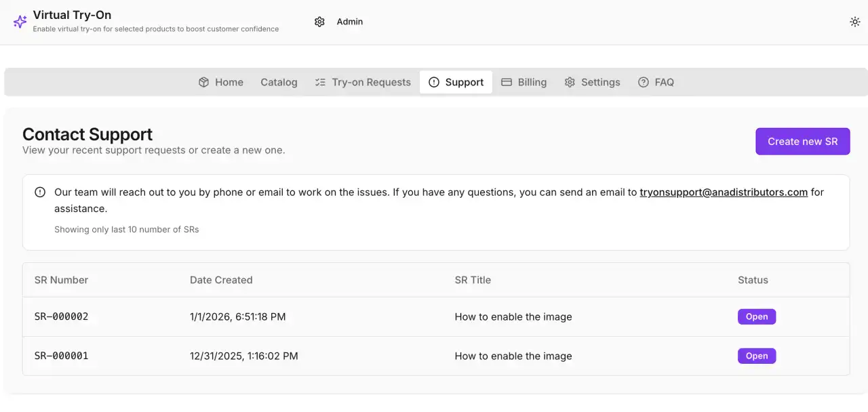Viewport: 868px width, 412px height.
Task: Click the Support exclamation circle icon
Action: pyautogui.click(x=433, y=81)
